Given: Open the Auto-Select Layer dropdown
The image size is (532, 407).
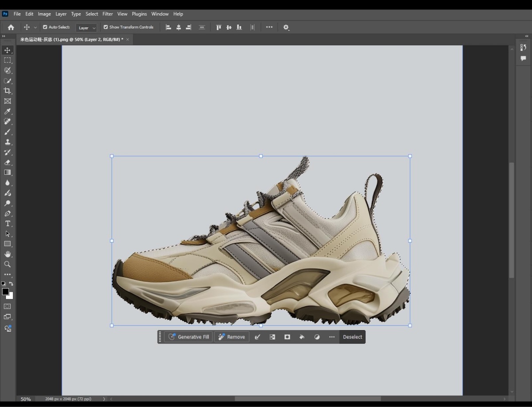Looking at the screenshot, I should tap(86, 28).
